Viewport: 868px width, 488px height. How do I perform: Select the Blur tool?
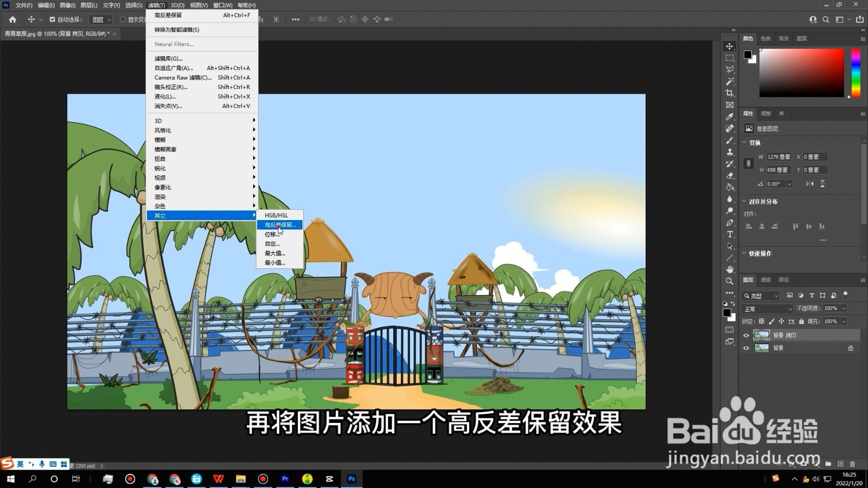pos(730,199)
